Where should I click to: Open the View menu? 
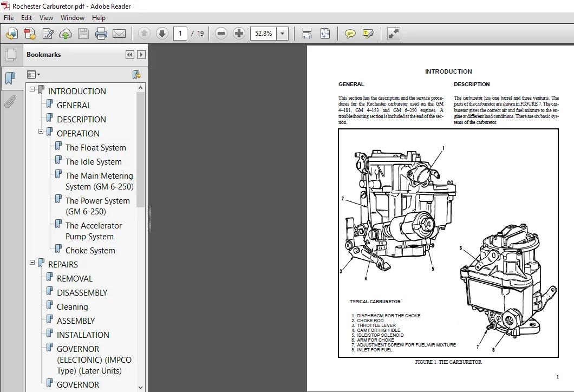[46, 17]
